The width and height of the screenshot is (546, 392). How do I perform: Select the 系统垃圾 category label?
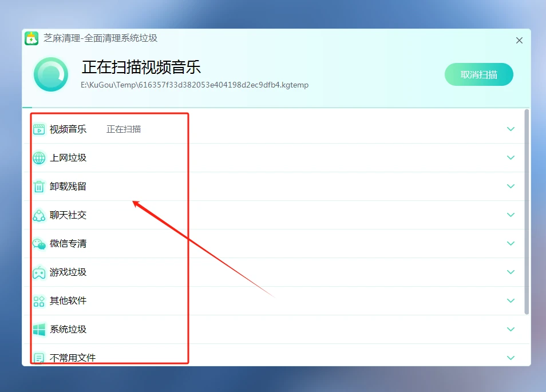[68, 329]
